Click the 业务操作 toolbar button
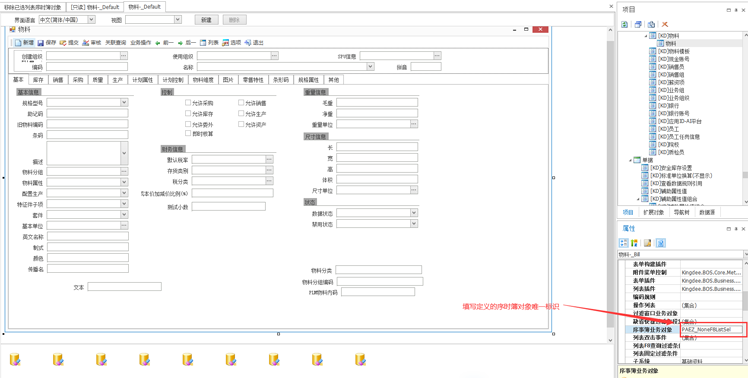 pyautogui.click(x=141, y=43)
